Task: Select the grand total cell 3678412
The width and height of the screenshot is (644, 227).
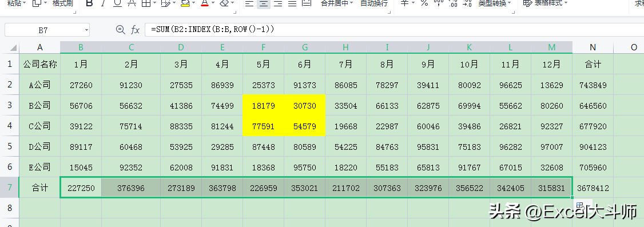Action: click(x=593, y=188)
